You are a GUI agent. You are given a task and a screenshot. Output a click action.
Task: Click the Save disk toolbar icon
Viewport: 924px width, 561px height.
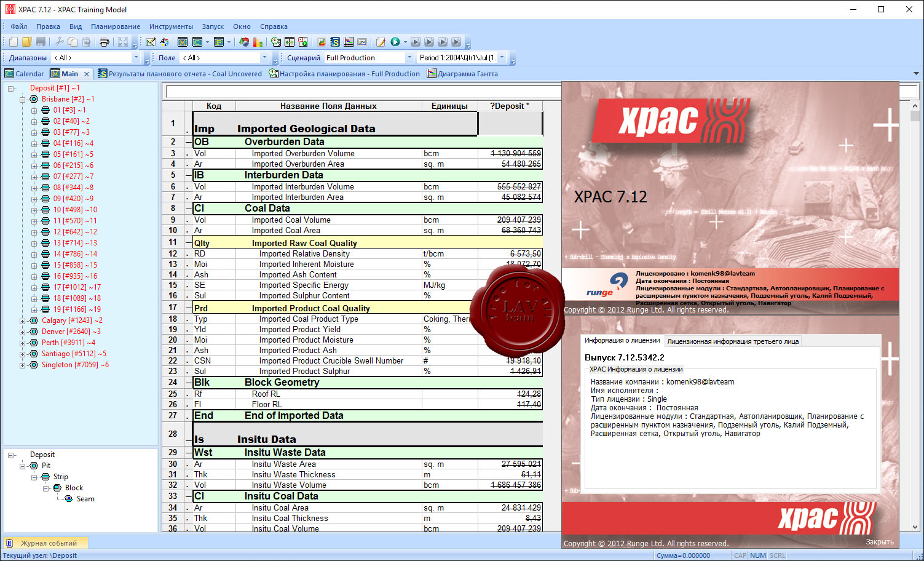pyautogui.click(x=41, y=42)
